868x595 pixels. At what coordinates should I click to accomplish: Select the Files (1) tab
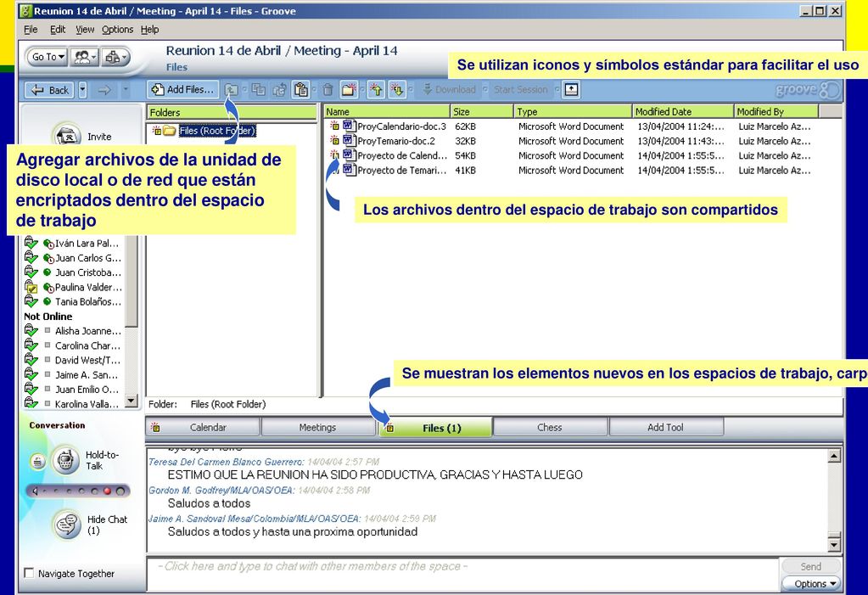click(435, 428)
